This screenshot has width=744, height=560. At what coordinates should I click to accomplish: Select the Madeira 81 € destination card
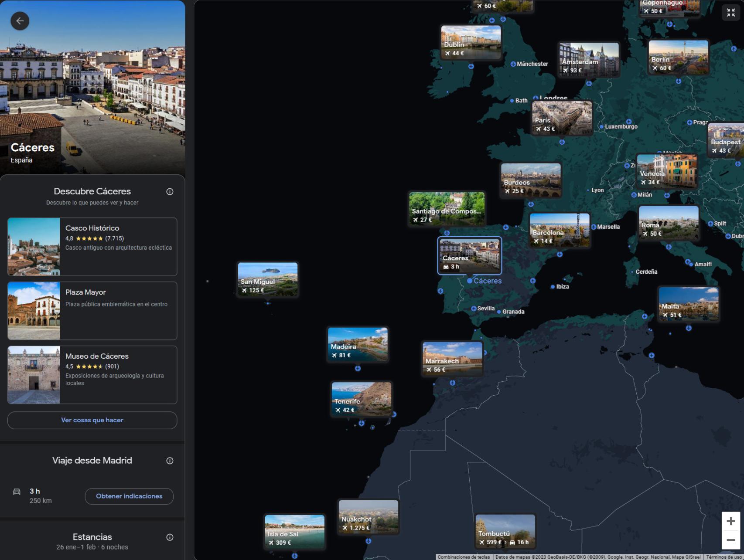pos(358,344)
